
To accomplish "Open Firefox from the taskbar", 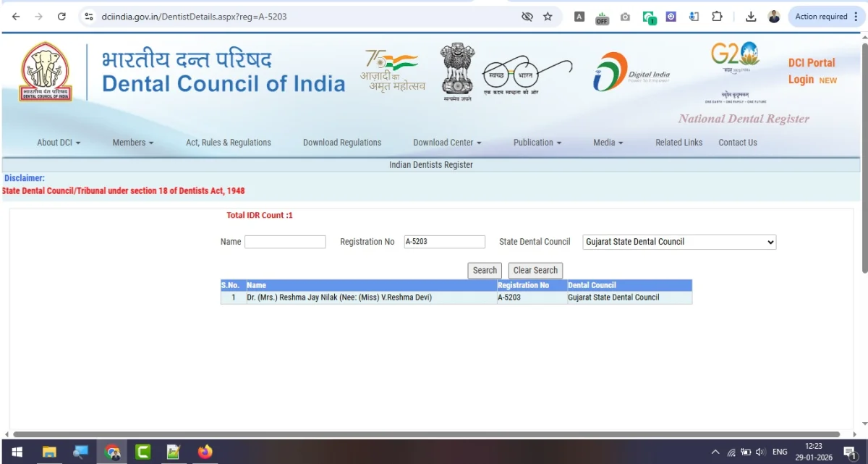I will click(x=205, y=451).
